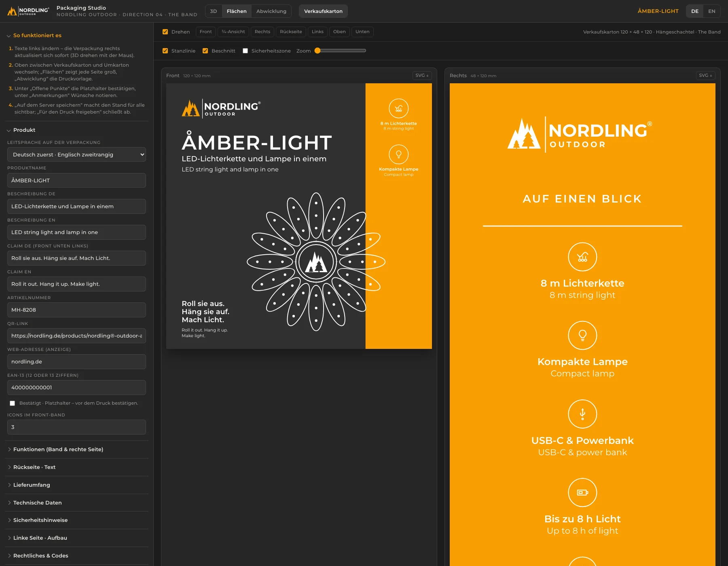Click the ¾-Ansicht view button

tap(233, 32)
